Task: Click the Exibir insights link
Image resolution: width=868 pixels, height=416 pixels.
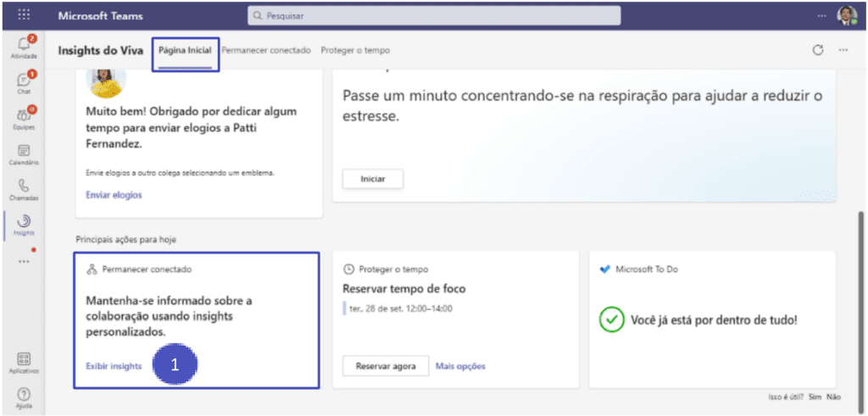Action: point(114,366)
